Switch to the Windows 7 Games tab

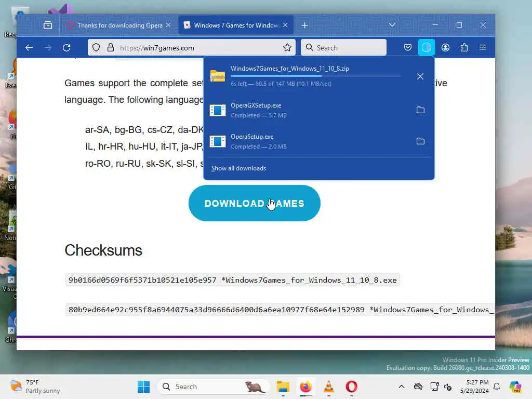point(236,25)
